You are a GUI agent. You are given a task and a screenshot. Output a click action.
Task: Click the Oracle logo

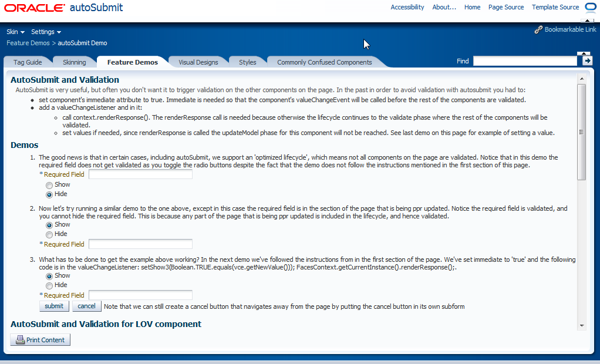point(35,8)
